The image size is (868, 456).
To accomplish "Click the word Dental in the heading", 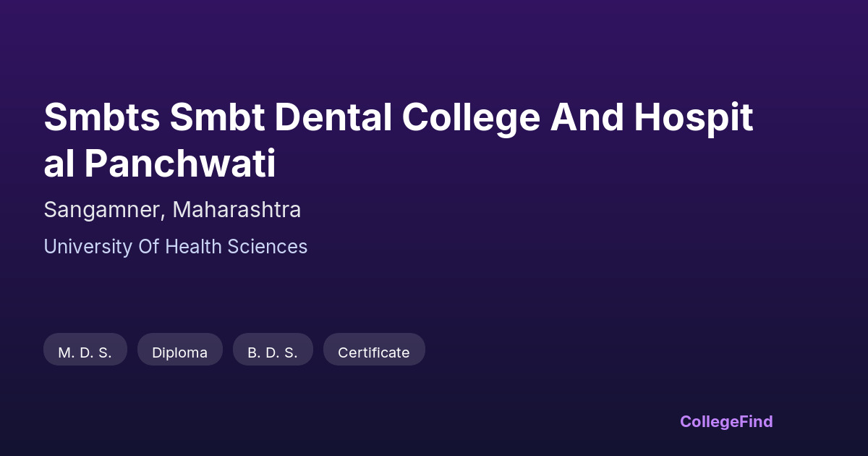I will click(x=333, y=118).
